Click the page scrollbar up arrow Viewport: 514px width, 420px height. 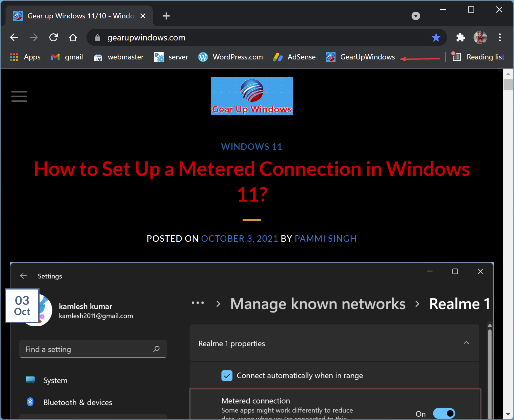(x=508, y=74)
